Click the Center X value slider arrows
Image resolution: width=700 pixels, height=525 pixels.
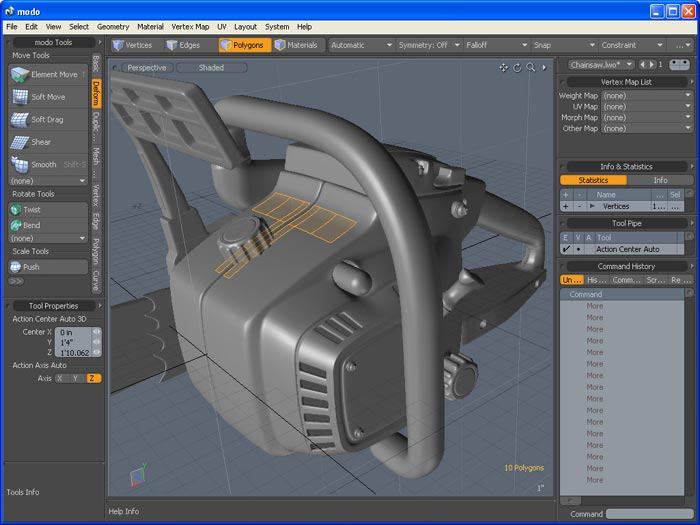(x=97, y=331)
